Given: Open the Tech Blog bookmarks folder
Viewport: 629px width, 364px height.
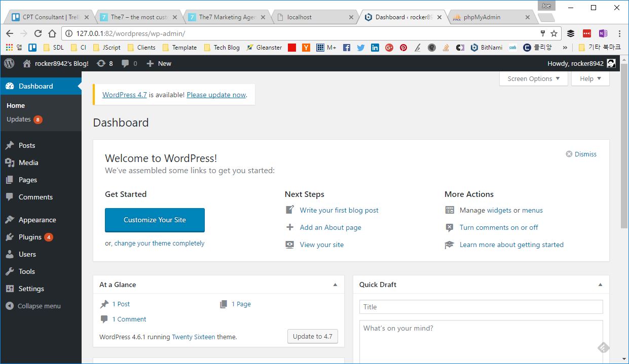Looking at the screenshot, I should [x=221, y=48].
